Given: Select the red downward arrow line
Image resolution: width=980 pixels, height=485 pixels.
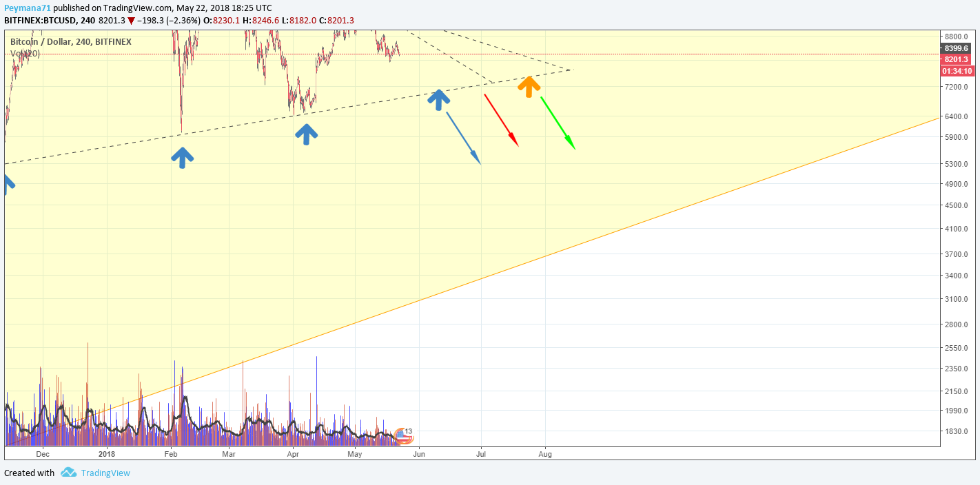Looking at the screenshot, I should point(501,120).
